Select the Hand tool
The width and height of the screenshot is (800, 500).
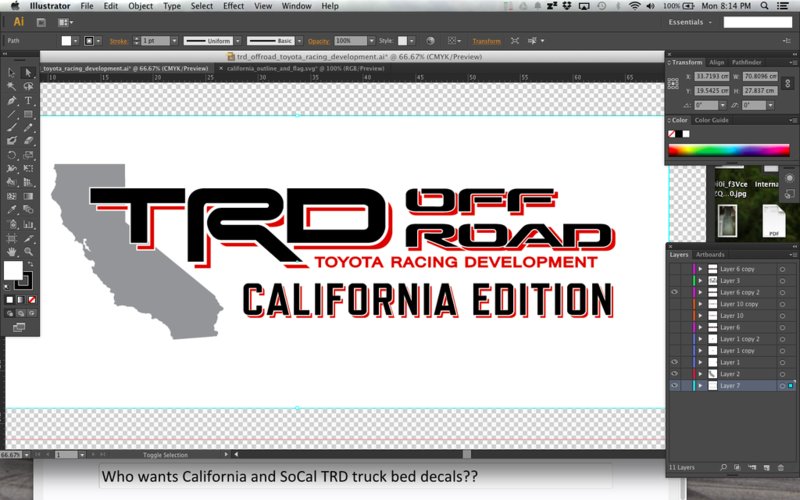(x=12, y=252)
